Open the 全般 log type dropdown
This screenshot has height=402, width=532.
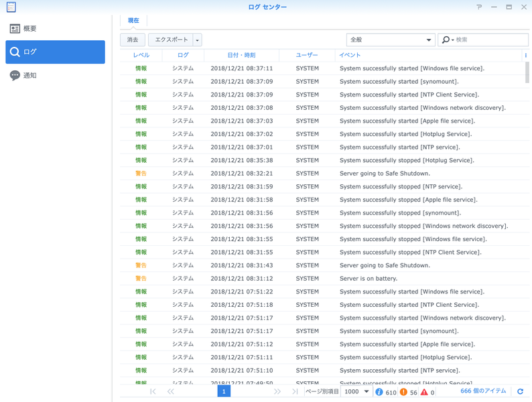tap(391, 40)
